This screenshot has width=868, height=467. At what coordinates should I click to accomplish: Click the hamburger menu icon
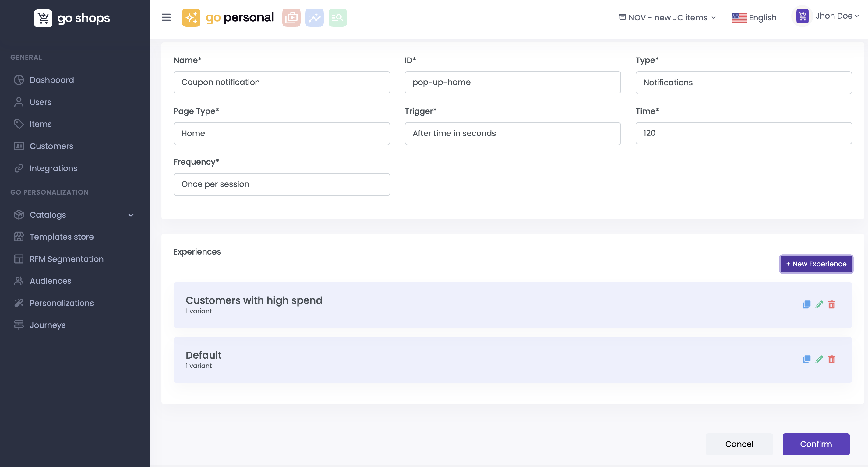tap(166, 18)
